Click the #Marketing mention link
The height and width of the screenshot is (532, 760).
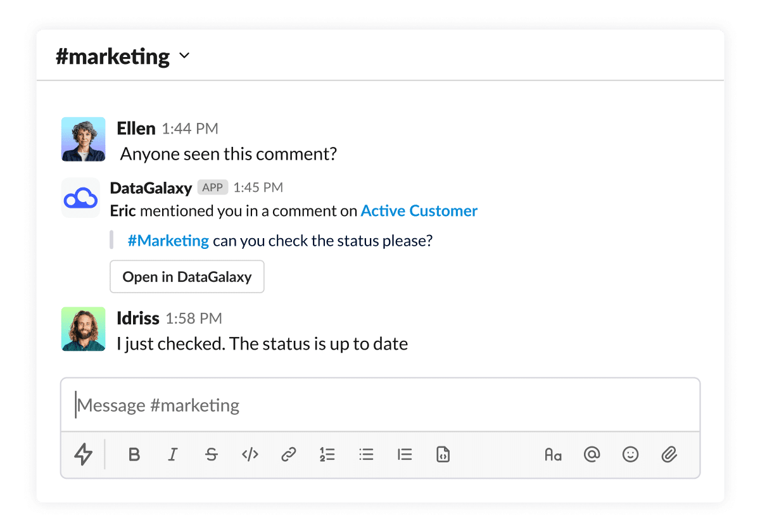point(169,240)
